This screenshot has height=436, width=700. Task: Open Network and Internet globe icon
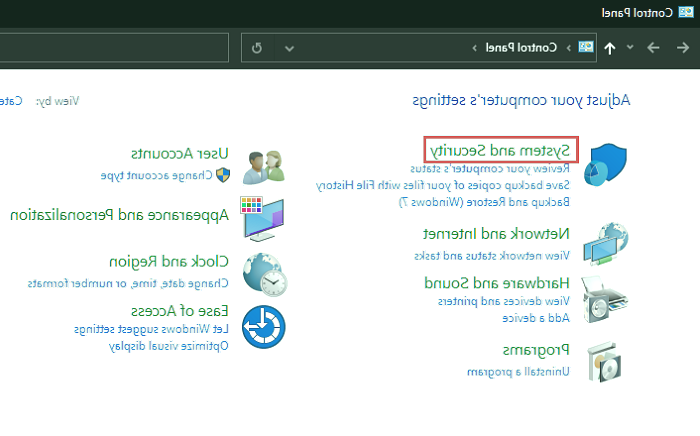(605, 244)
